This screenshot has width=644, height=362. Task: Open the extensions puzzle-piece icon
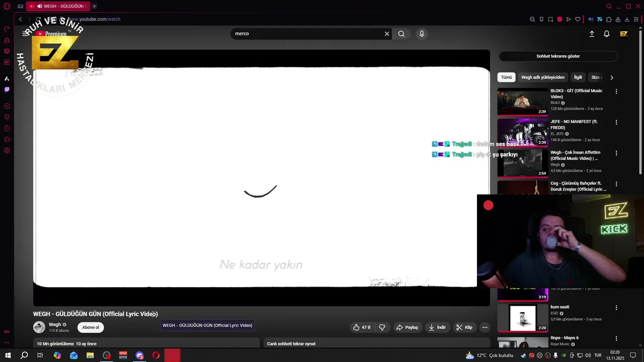[609, 19]
